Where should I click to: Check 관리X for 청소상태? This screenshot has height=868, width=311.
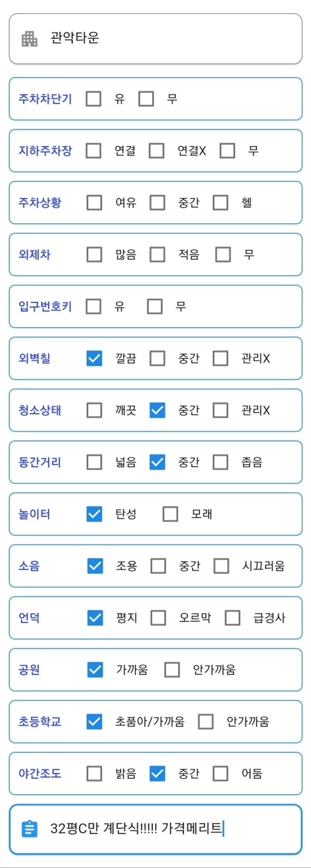click(220, 410)
